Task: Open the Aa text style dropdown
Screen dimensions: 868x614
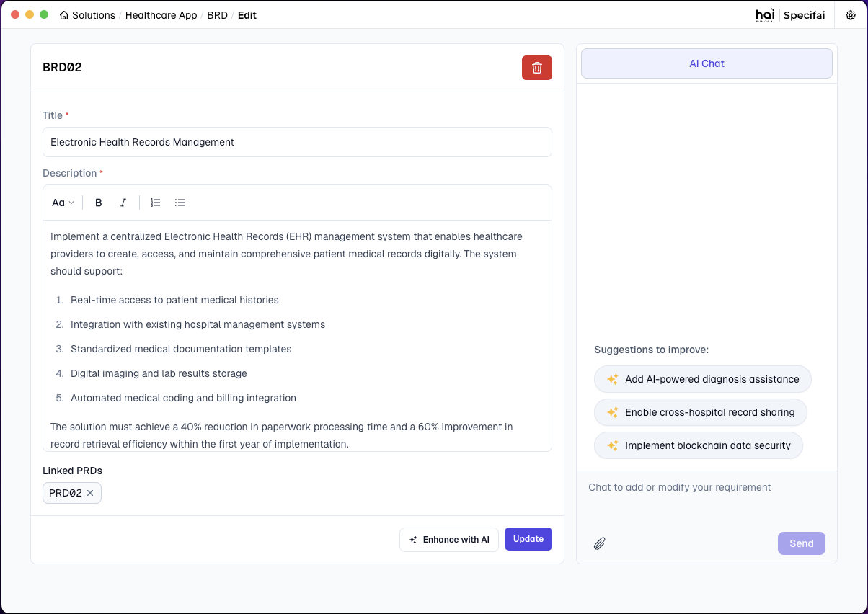Action: tap(63, 203)
